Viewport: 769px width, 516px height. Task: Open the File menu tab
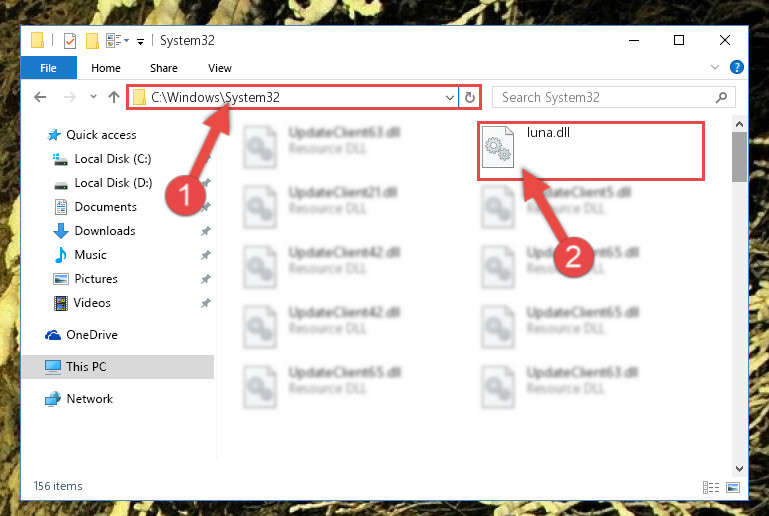(x=49, y=68)
